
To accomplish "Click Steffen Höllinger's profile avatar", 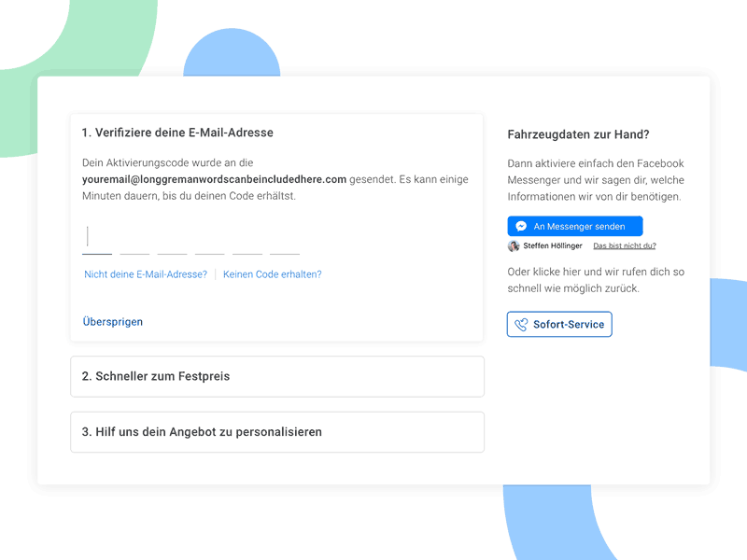I will (x=514, y=246).
